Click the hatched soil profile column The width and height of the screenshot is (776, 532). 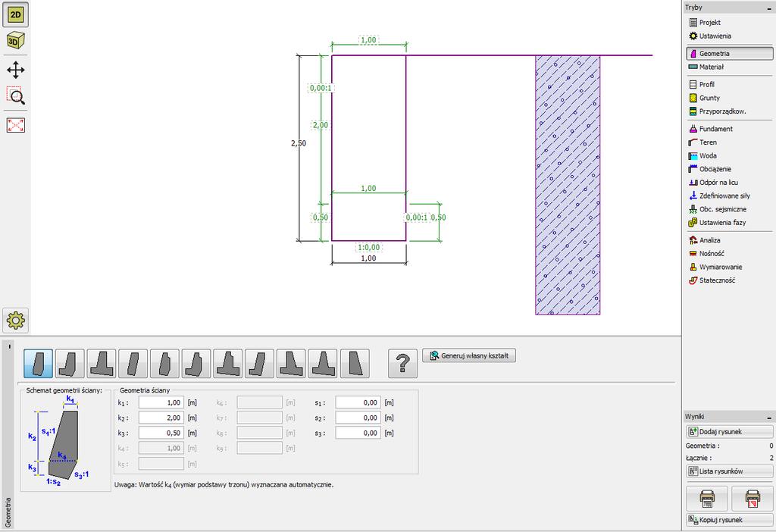click(x=568, y=185)
